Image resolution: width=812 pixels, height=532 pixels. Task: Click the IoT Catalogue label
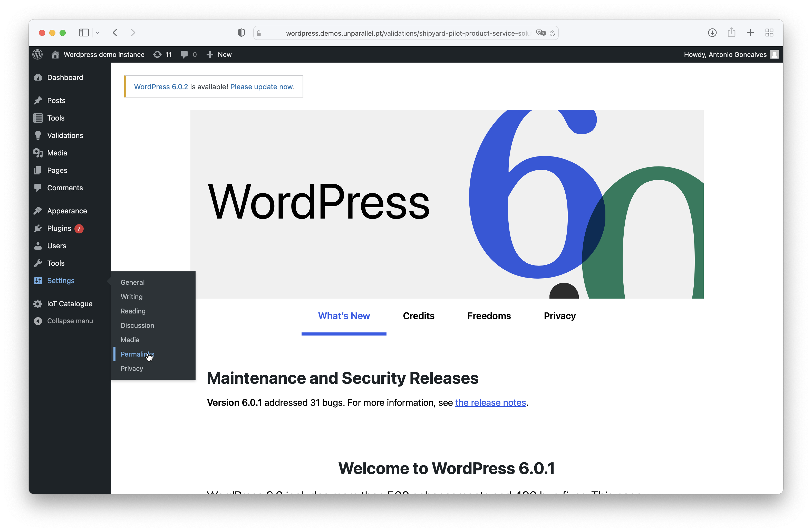coord(70,303)
